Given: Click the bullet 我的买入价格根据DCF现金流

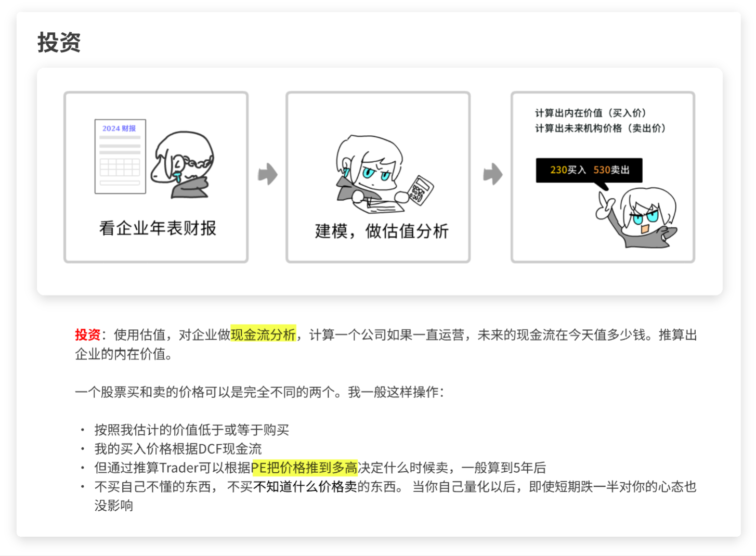Looking at the screenshot, I should coord(178,448).
